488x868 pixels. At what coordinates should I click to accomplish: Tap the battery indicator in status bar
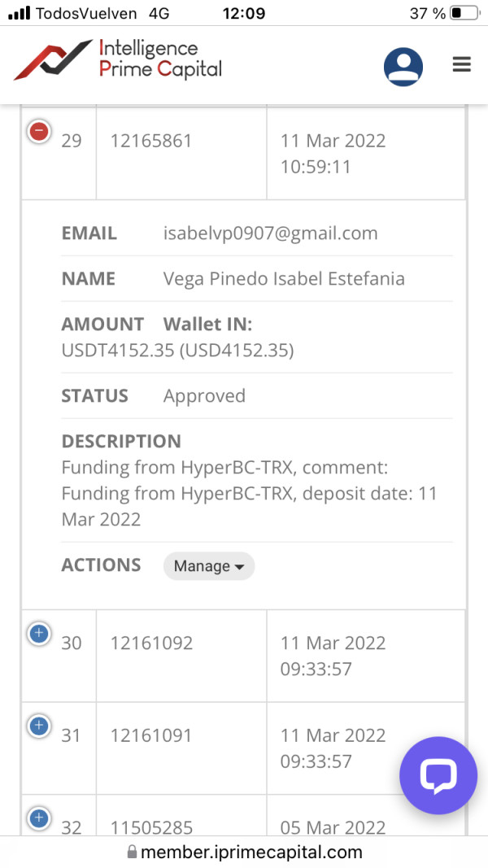point(464,14)
